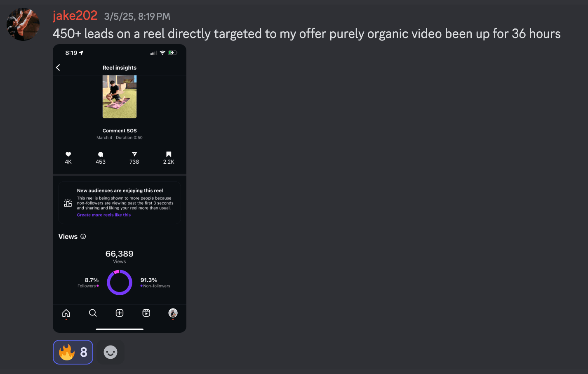The width and height of the screenshot is (588, 374).
Task: Click the comment bubble icon above 453
Action: coord(101,154)
